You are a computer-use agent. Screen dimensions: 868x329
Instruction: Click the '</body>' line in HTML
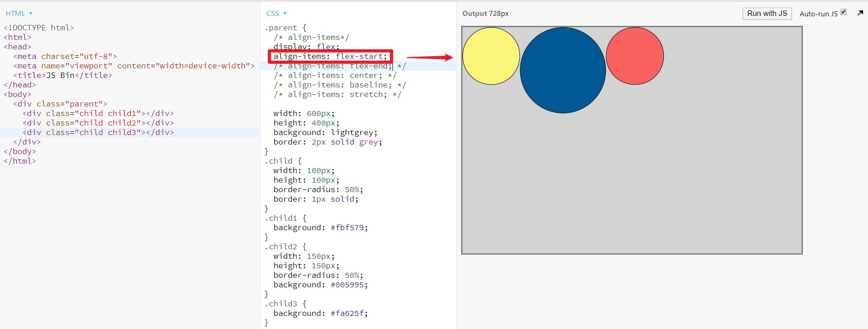click(20, 151)
